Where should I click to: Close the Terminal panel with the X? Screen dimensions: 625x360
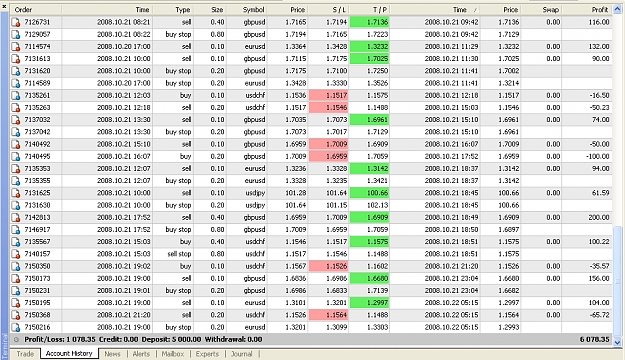[4, 7]
